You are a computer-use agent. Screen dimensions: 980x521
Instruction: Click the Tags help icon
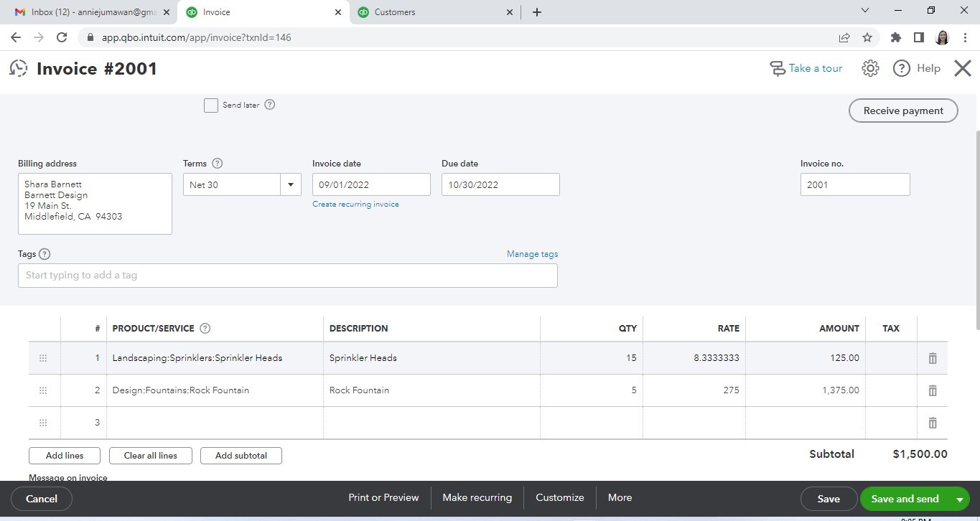coord(45,254)
